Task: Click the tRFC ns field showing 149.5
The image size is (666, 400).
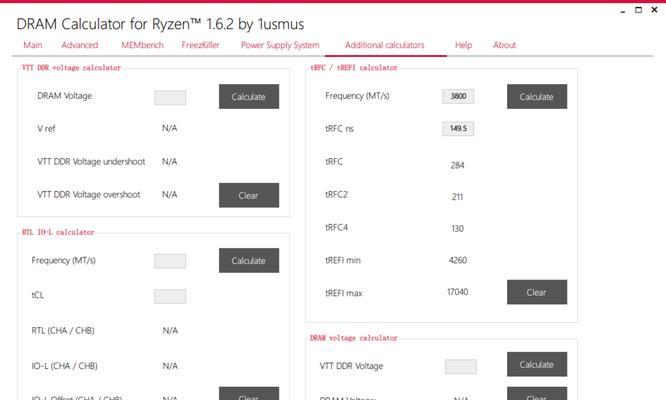Action: pyautogui.click(x=458, y=129)
